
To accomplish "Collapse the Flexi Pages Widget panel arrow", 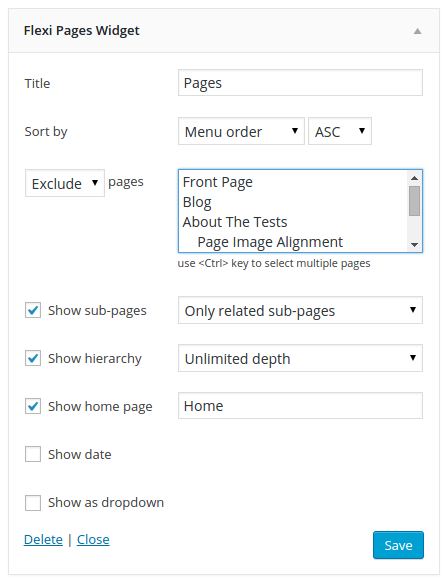I will 417,31.
